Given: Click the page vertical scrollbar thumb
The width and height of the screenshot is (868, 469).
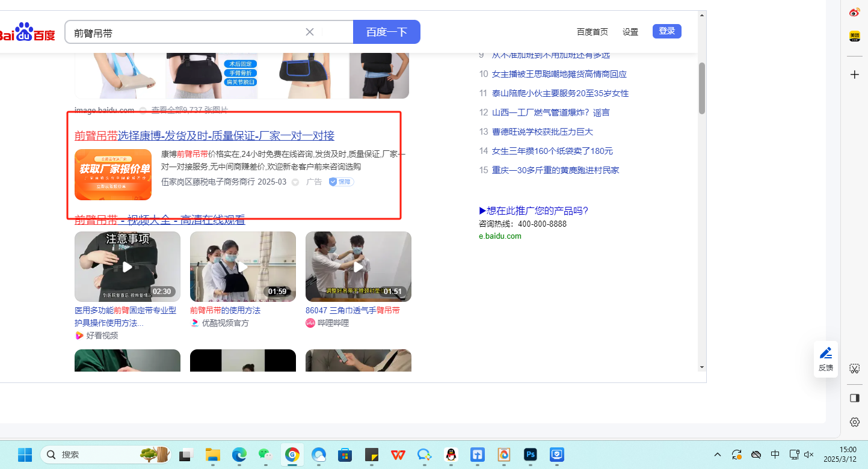Looking at the screenshot, I should 701,88.
